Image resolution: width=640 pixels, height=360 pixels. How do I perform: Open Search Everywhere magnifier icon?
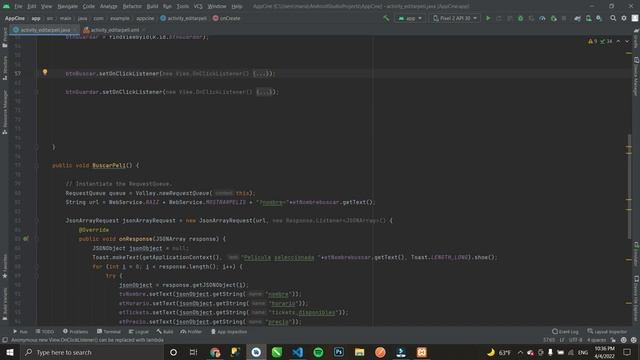click(x=613, y=18)
